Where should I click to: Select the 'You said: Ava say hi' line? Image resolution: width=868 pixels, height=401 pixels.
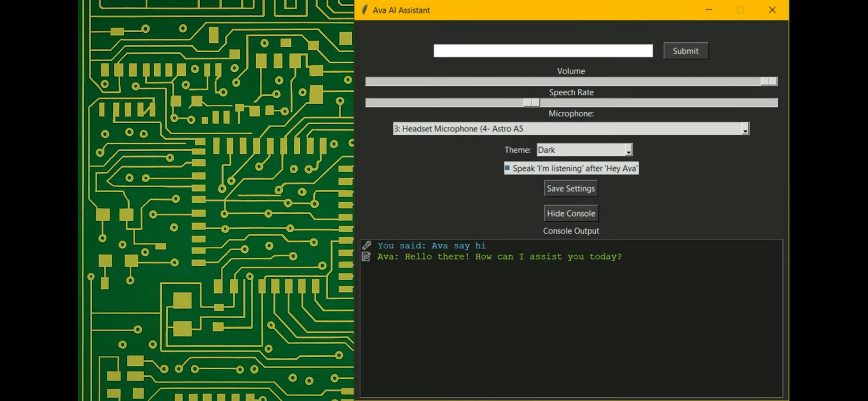click(x=431, y=245)
